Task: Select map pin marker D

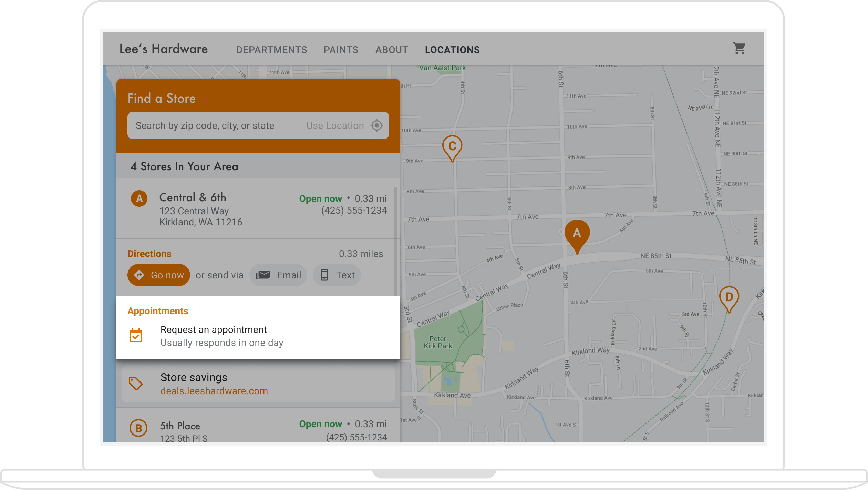Action: coord(729,297)
